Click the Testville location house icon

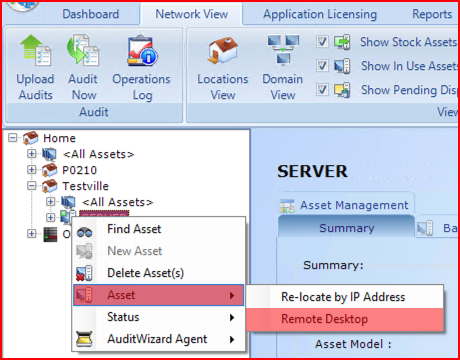pyautogui.click(x=49, y=186)
